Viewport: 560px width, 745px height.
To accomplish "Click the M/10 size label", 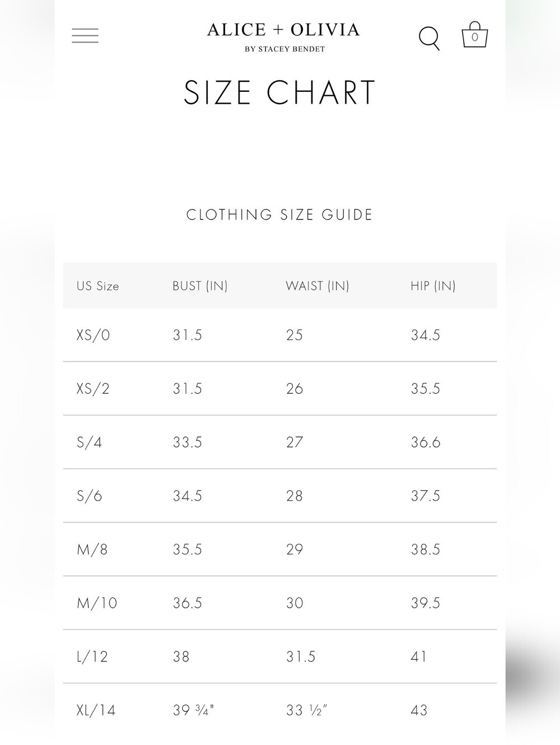I will [97, 603].
